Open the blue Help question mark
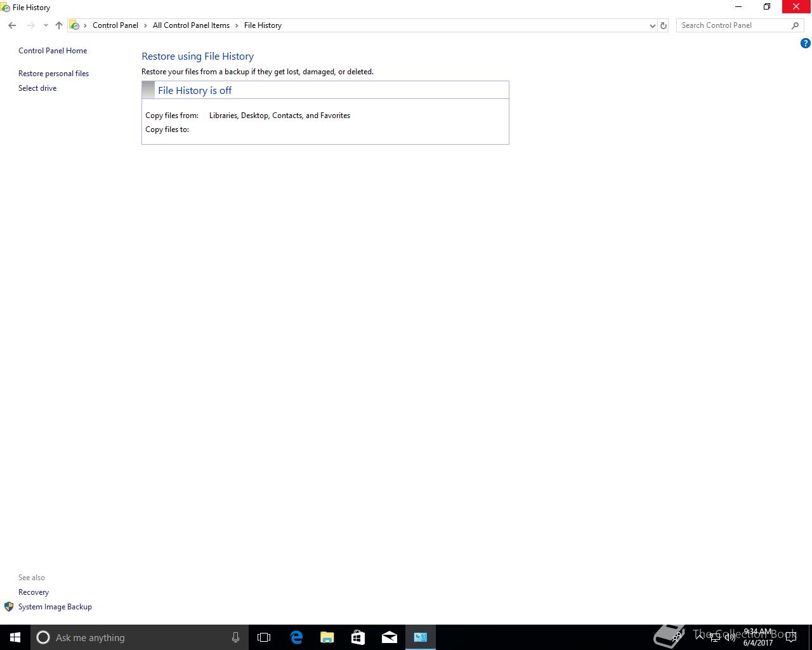This screenshot has height=650, width=812. tap(806, 43)
